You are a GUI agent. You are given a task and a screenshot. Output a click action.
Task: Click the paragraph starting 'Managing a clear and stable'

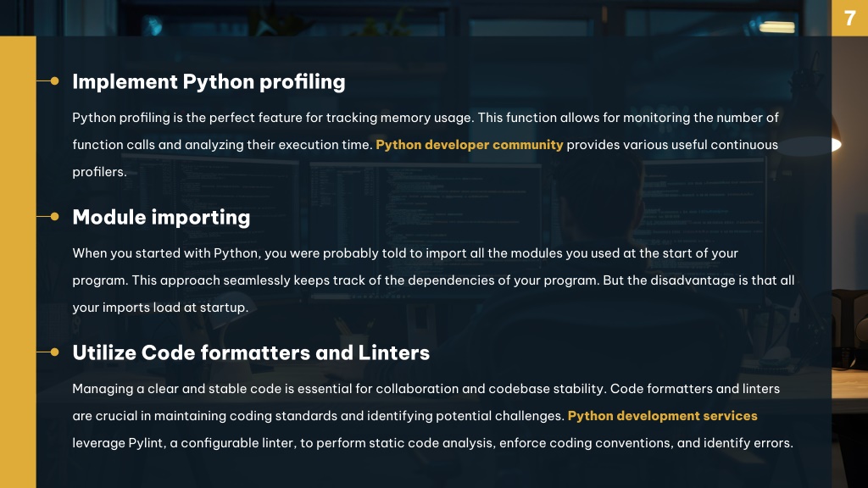click(x=433, y=416)
